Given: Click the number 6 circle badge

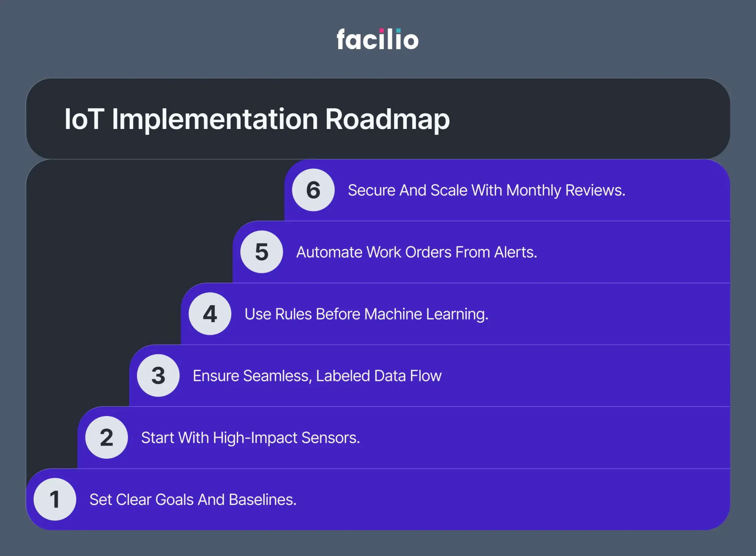Looking at the screenshot, I should click(x=313, y=190).
